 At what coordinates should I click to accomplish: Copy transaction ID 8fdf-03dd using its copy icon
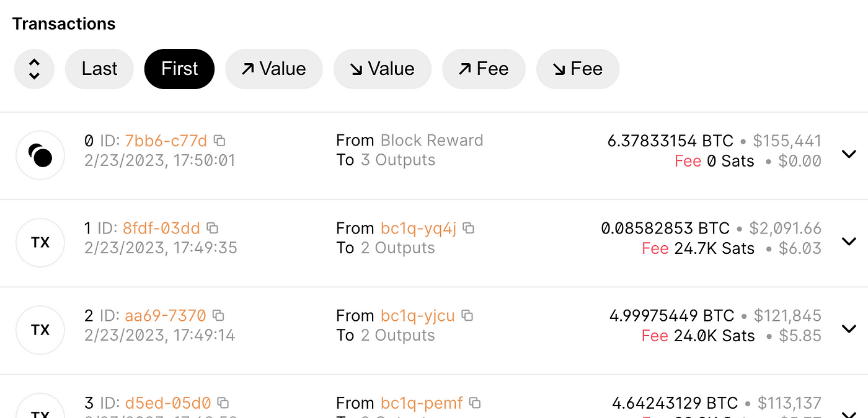[211, 228]
